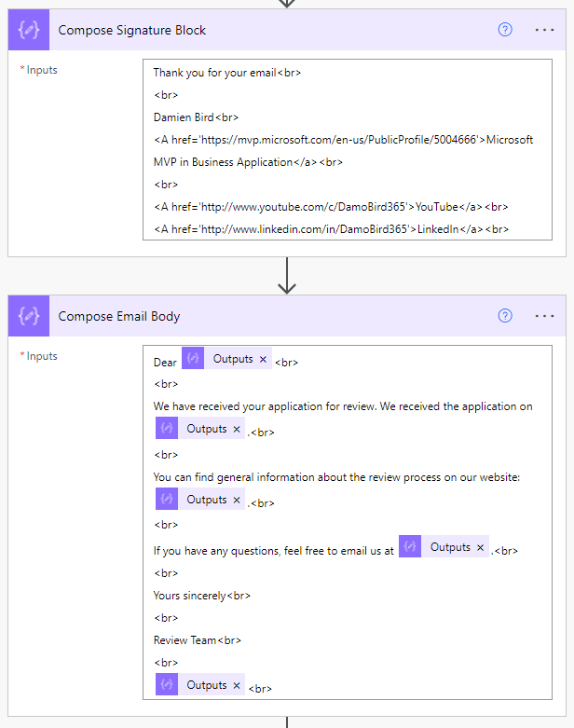Click the Compose Signature Block action icon
This screenshot has width=574, height=728.
click(x=29, y=30)
